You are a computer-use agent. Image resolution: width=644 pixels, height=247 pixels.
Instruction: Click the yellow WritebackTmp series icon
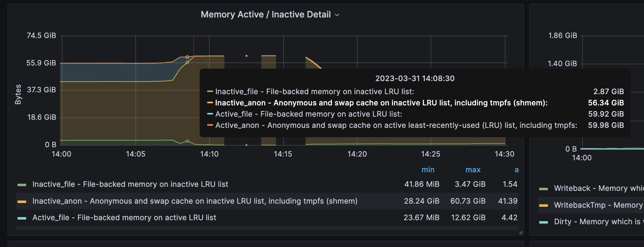(x=544, y=205)
